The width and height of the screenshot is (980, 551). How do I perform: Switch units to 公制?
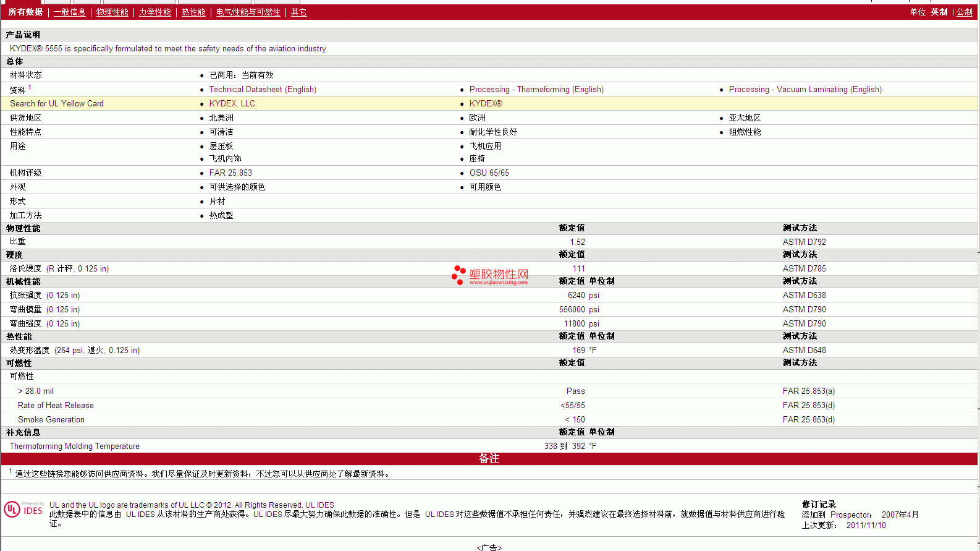[965, 12]
